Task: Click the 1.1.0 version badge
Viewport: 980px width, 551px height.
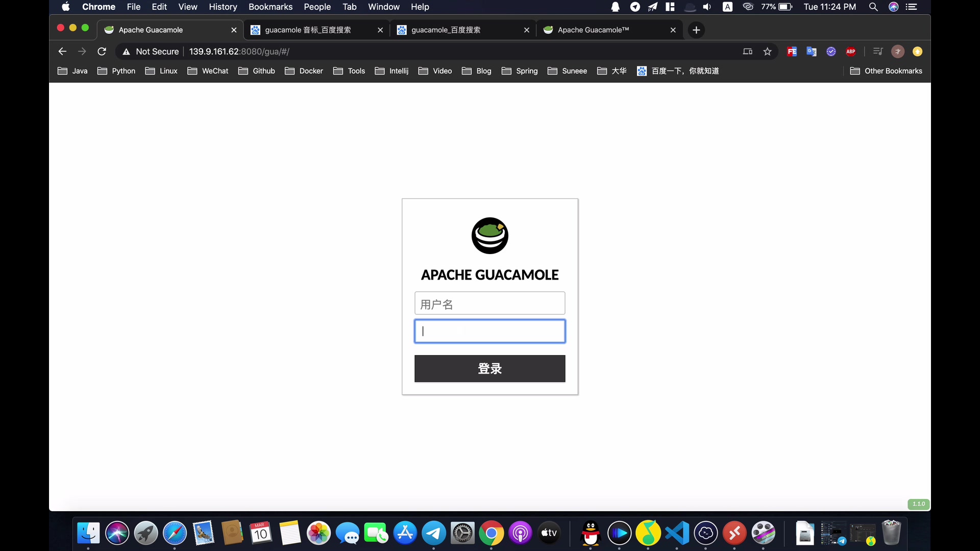Action: [919, 504]
